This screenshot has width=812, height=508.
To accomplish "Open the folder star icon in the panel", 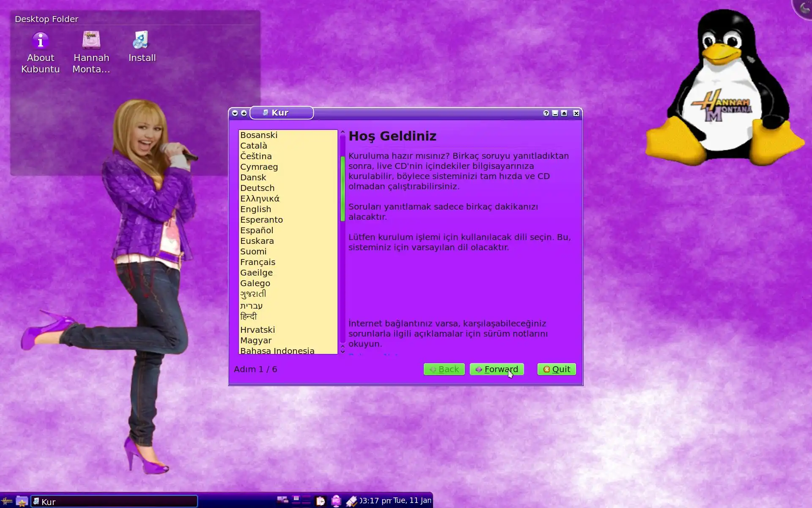I will (x=22, y=501).
